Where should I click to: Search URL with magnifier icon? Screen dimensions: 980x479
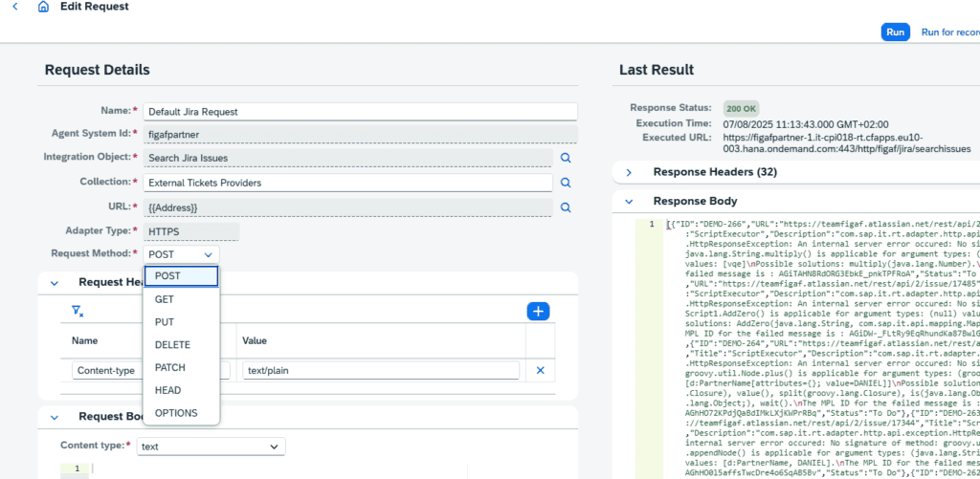566,207
